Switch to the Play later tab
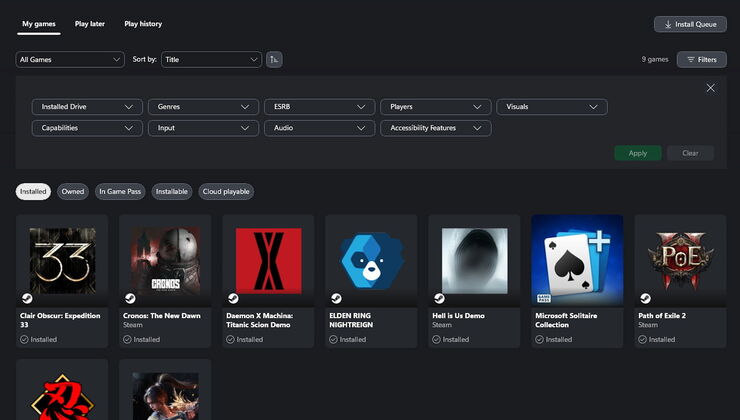Screen dimensions: 740x420 [90, 24]
